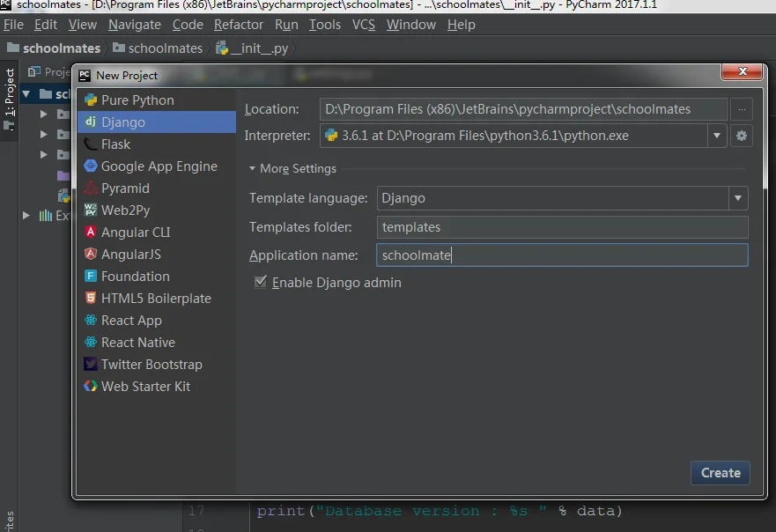Click the 1: Project tool window tab
This screenshot has height=532, width=776.
10,99
